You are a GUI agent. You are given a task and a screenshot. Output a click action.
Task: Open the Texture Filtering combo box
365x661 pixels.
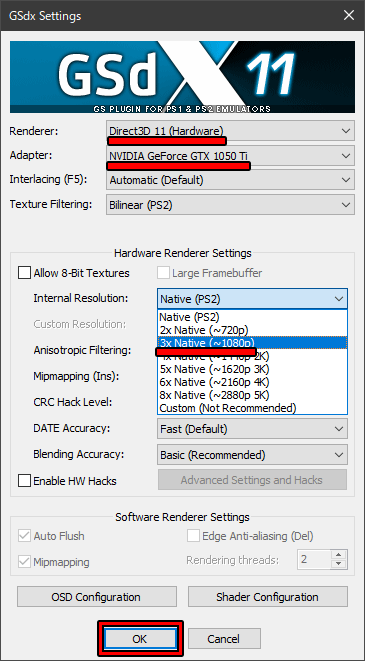point(230,205)
